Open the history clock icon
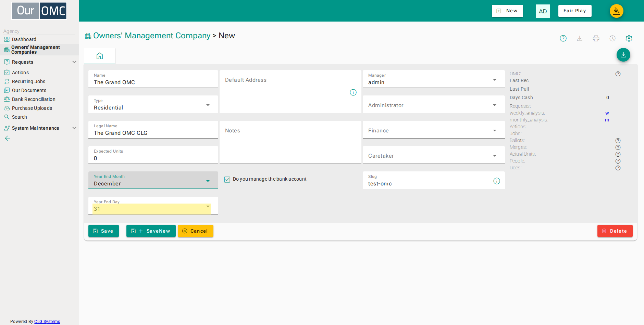The height and width of the screenshot is (325, 644). [x=612, y=38]
